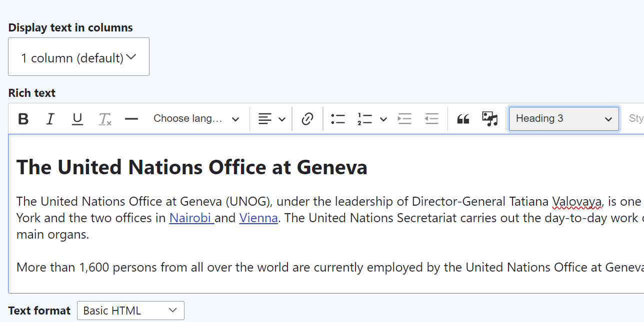This screenshot has height=322, width=644.
Task: Decrease text indentation
Action: point(431,118)
